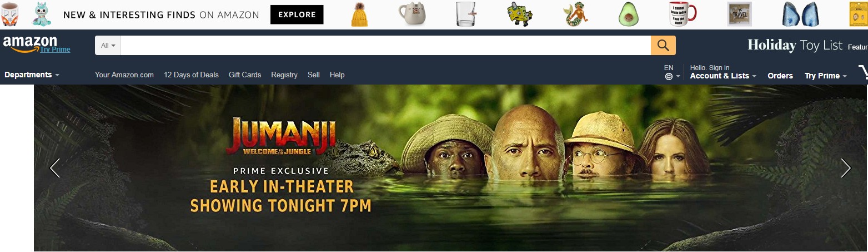
Task: Select the globe language icon
Action: (x=669, y=77)
